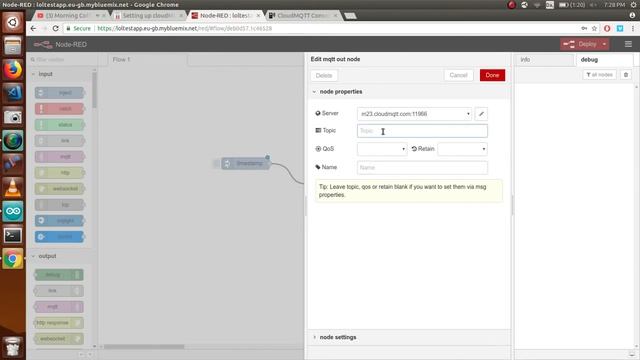The height and width of the screenshot is (360, 640).
Task: Pick the inject node in the input palette
Action: coord(60,93)
